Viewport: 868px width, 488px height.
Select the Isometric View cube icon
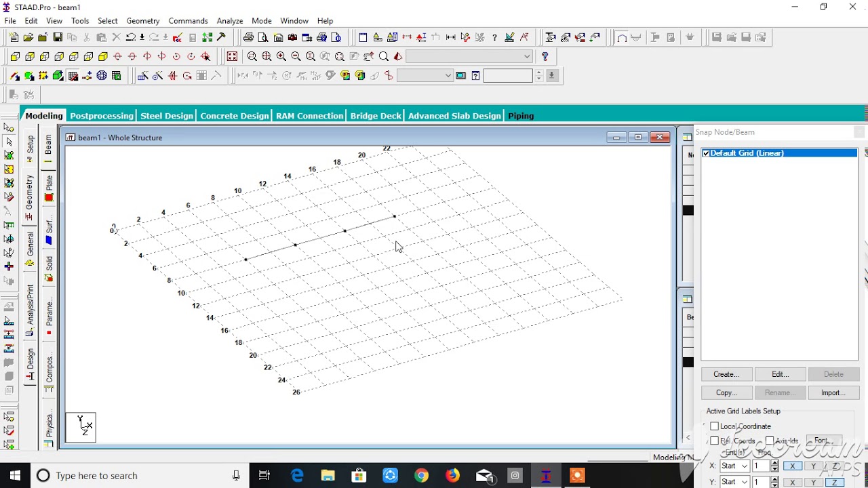103,56
